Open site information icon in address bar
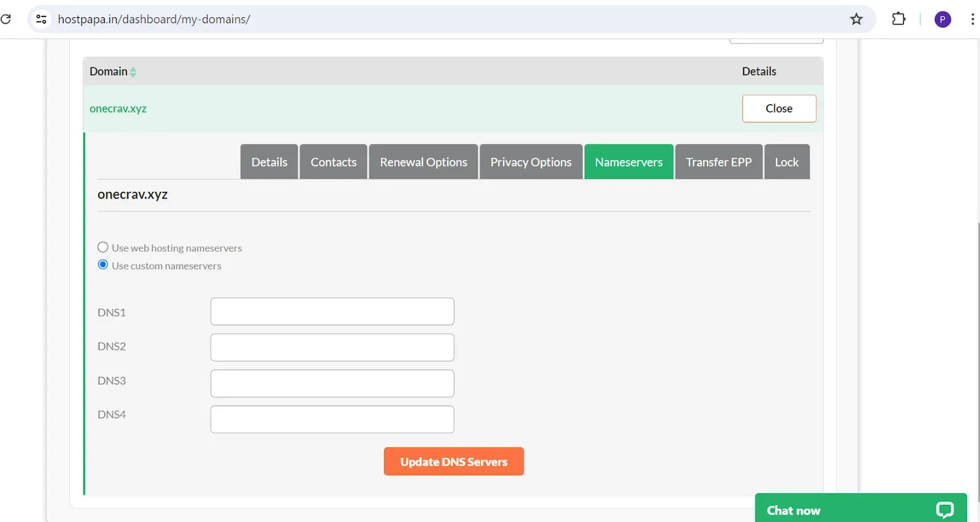 point(42,19)
